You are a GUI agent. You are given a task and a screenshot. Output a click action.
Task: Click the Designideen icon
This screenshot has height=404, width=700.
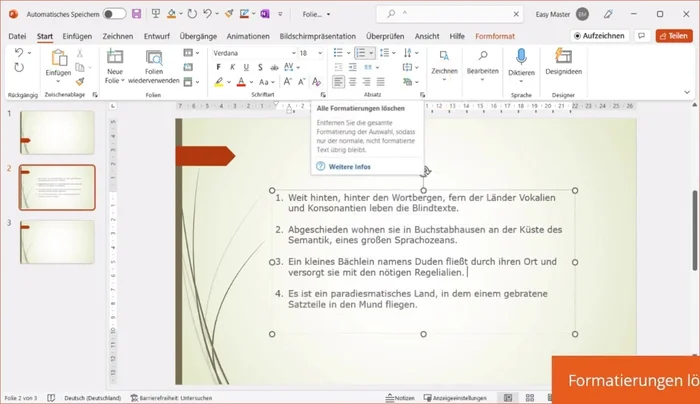[x=563, y=57]
